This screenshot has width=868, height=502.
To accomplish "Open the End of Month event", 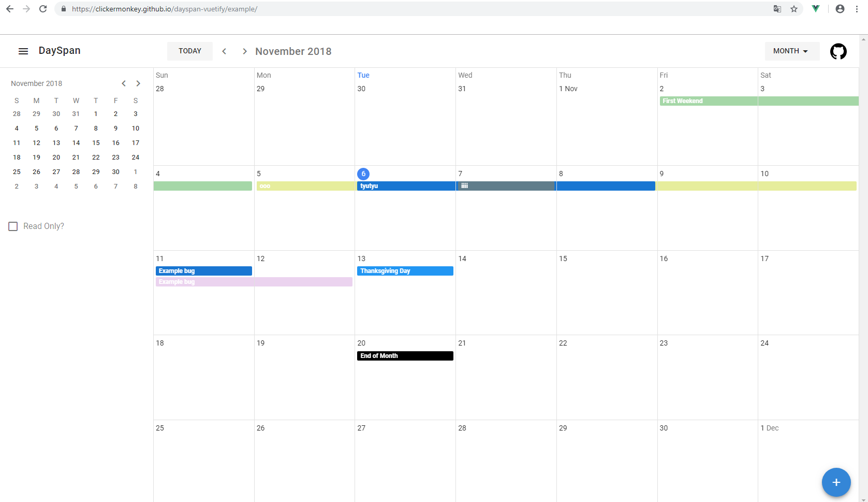I will coord(405,356).
